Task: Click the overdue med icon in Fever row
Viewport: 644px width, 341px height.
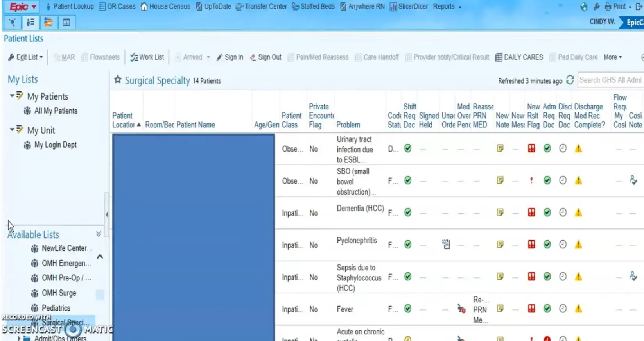Action: [x=461, y=309]
